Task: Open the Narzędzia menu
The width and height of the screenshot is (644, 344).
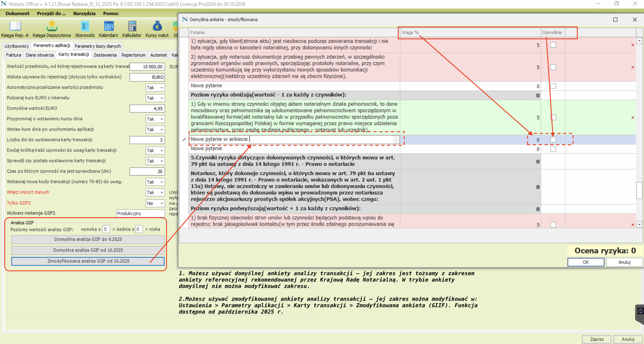Action: pyautogui.click(x=84, y=13)
